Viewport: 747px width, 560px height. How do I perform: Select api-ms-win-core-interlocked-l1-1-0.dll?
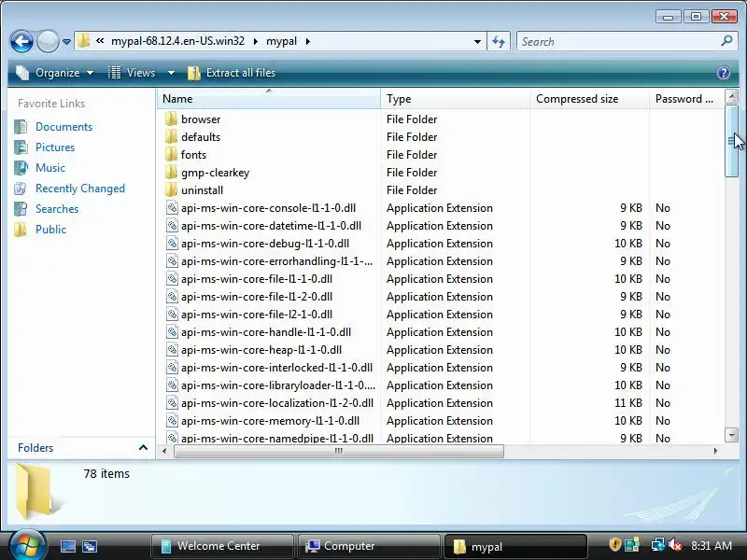276,368
